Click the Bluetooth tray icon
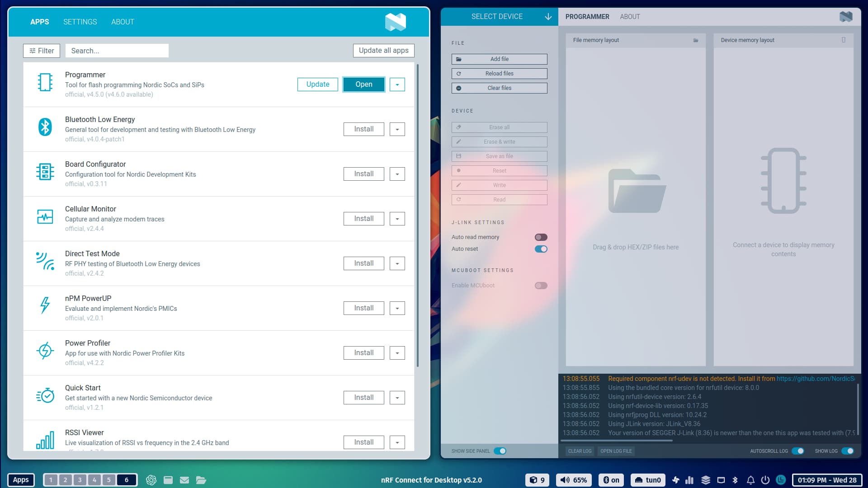The image size is (868, 488). pos(735,480)
